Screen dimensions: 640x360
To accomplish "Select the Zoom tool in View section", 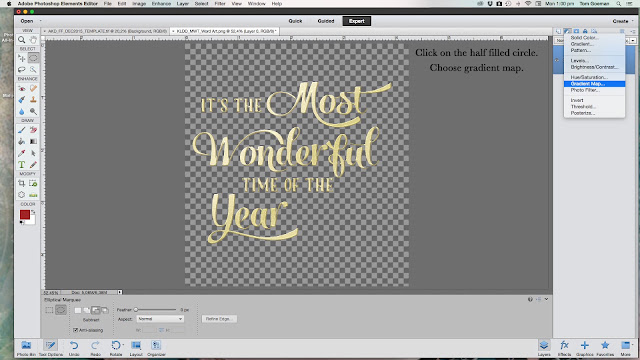I will click(22, 40).
